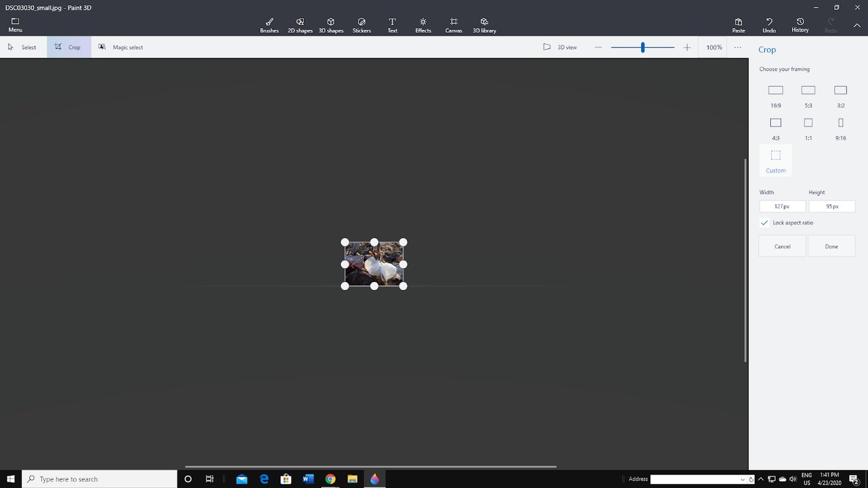Uncheck the Lock aspect ratio checkbox
Viewport: 868px width, 488px height.
coord(764,223)
